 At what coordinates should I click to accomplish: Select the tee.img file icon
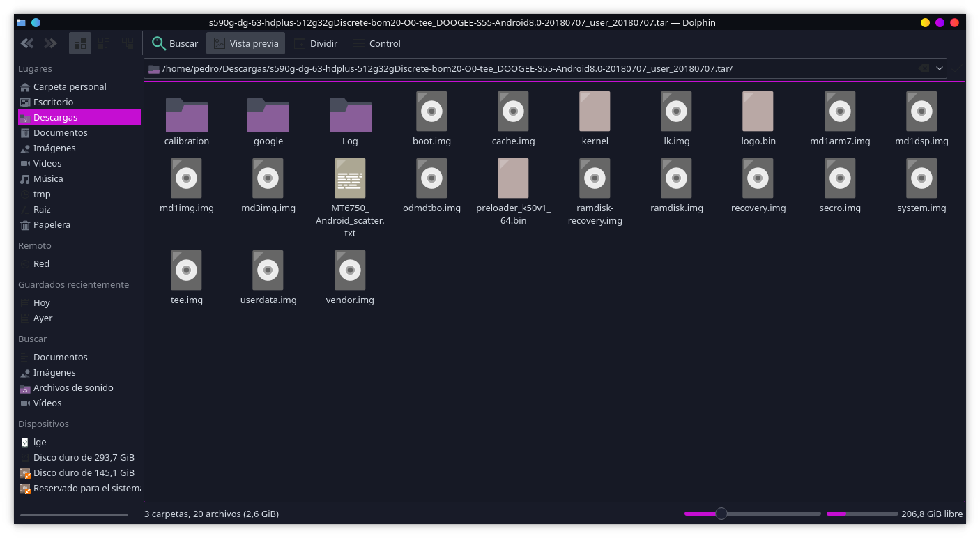pos(186,270)
